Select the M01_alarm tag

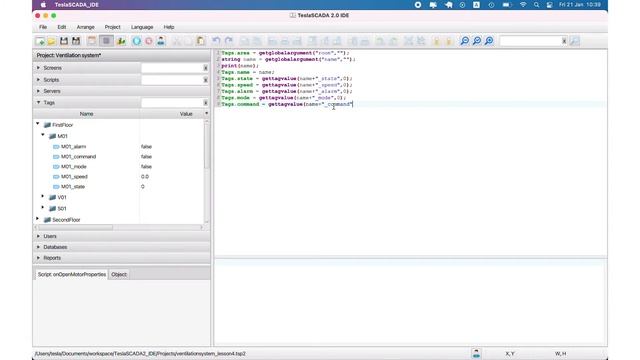[x=73, y=147]
